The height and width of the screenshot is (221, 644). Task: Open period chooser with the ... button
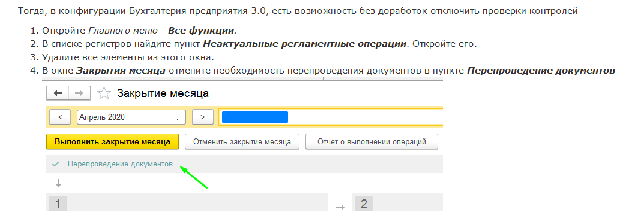(179, 117)
